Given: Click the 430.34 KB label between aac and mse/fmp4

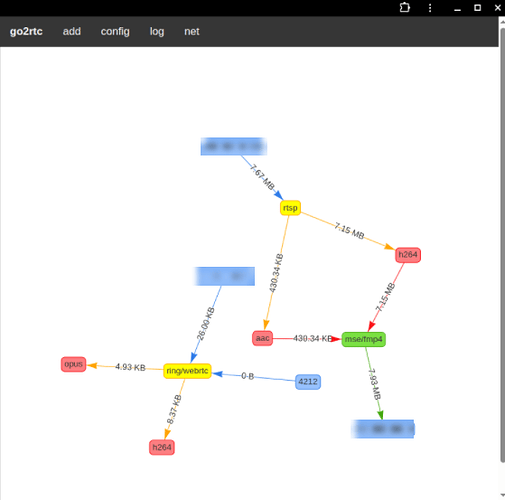Looking at the screenshot, I should (x=313, y=339).
